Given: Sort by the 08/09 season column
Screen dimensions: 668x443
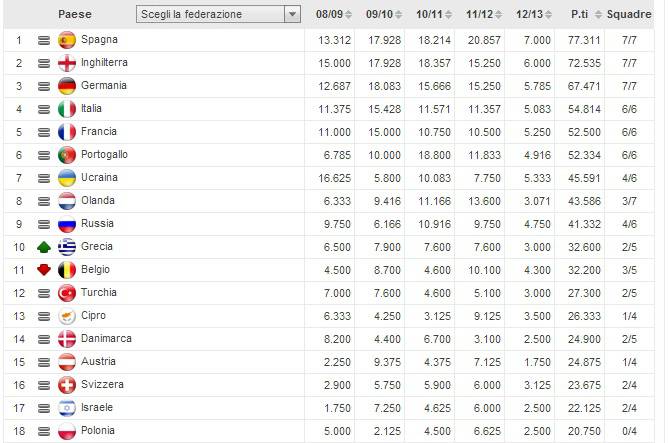Looking at the screenshot, I should (330, 15).
